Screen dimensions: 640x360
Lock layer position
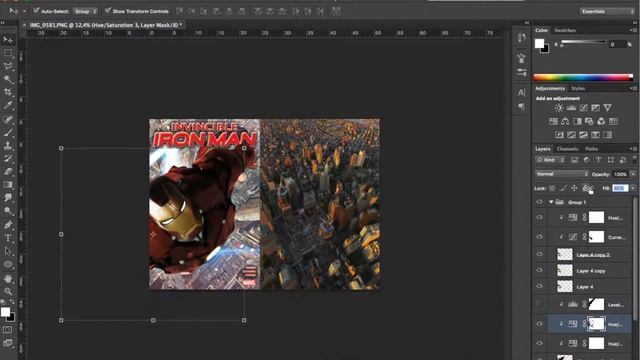coord(574,188)
